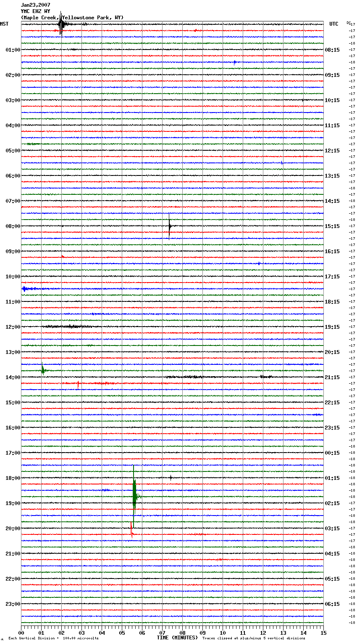
Task: Select the 20:00 MST row label
Action: click(x=13, y=529)
